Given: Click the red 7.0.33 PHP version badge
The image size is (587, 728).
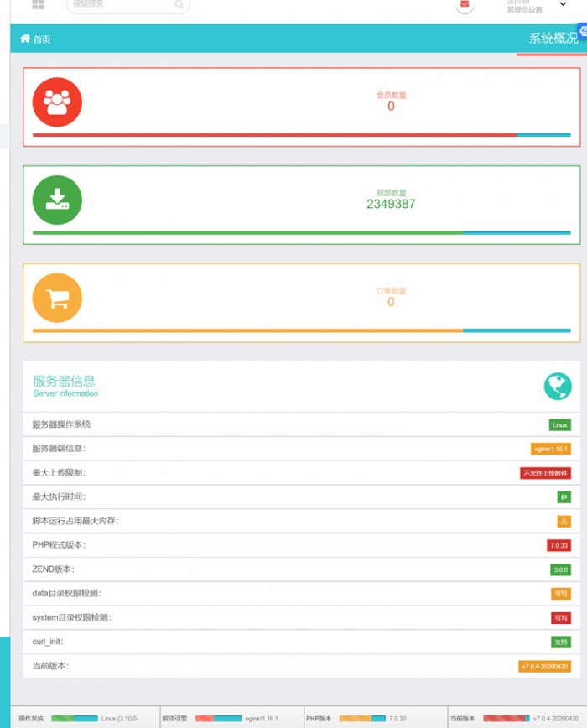Looking at the screenshot, I should pos(558,546).
